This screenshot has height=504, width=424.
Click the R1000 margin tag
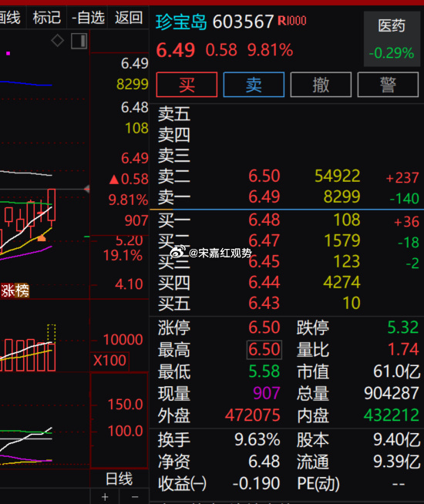(292, 21)
